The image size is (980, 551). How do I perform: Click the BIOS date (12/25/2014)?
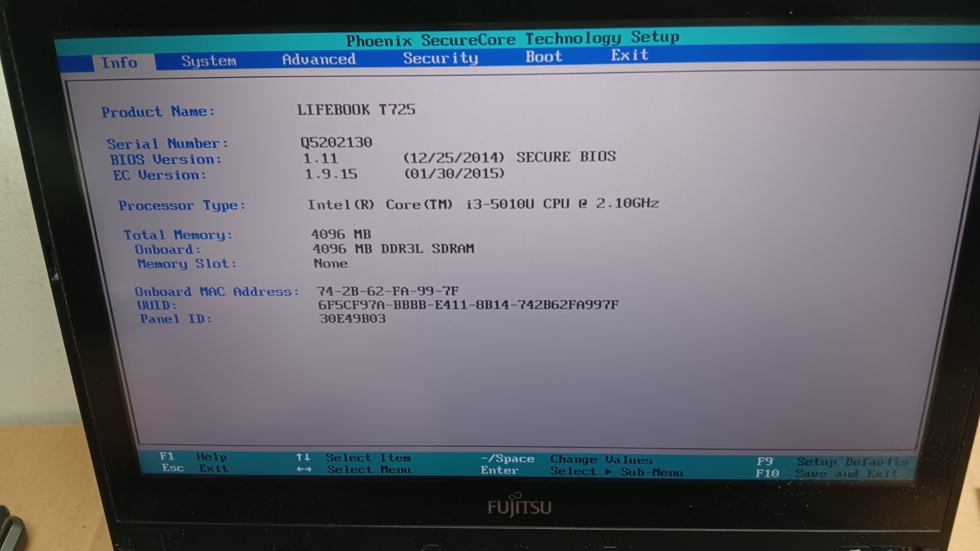coord(453,157)
